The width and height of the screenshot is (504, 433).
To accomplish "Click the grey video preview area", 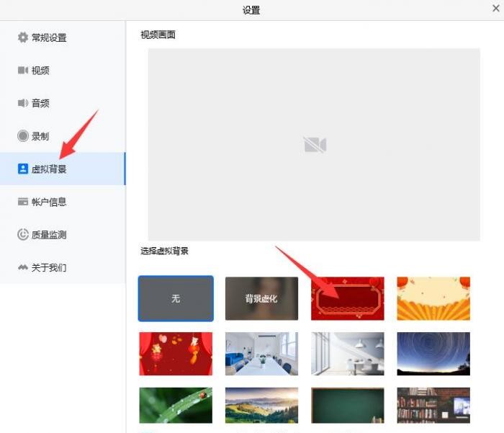I will pyautogui.click(x=314, y=145).
